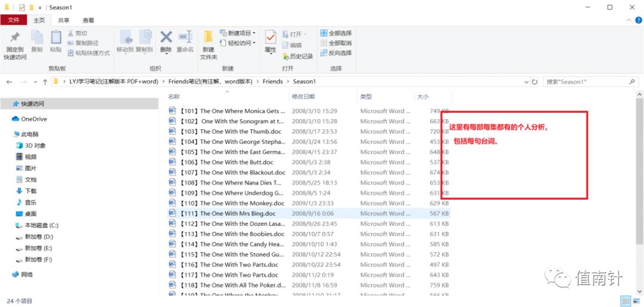
Task: Select Network (网络) in sidebar
Action: click(23, 274)
